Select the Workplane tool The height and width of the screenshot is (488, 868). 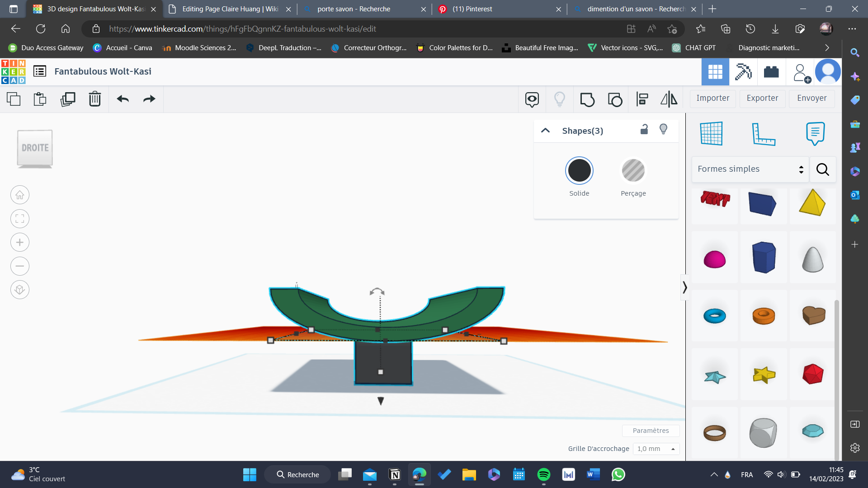point(712,133)
